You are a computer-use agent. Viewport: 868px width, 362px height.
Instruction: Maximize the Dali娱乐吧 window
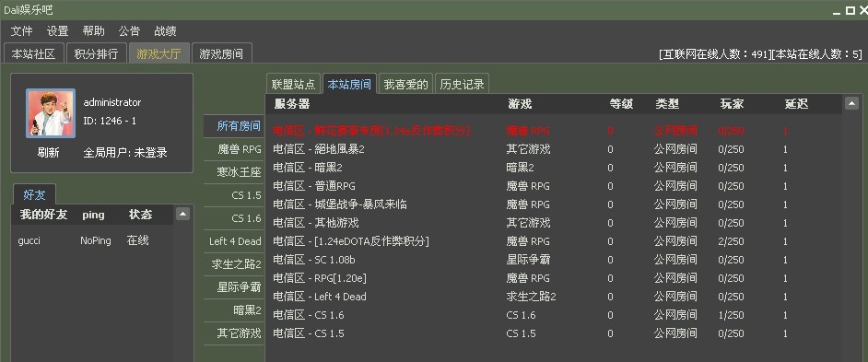[x=850, y=10]
